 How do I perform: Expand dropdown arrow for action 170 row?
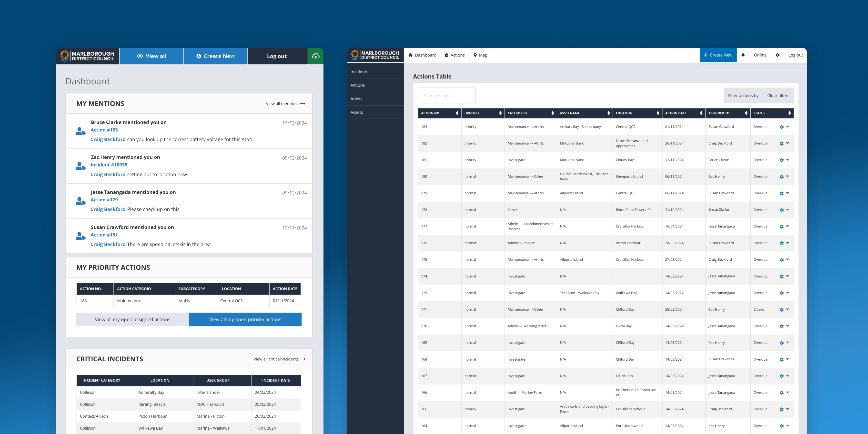tap(787, 326)
